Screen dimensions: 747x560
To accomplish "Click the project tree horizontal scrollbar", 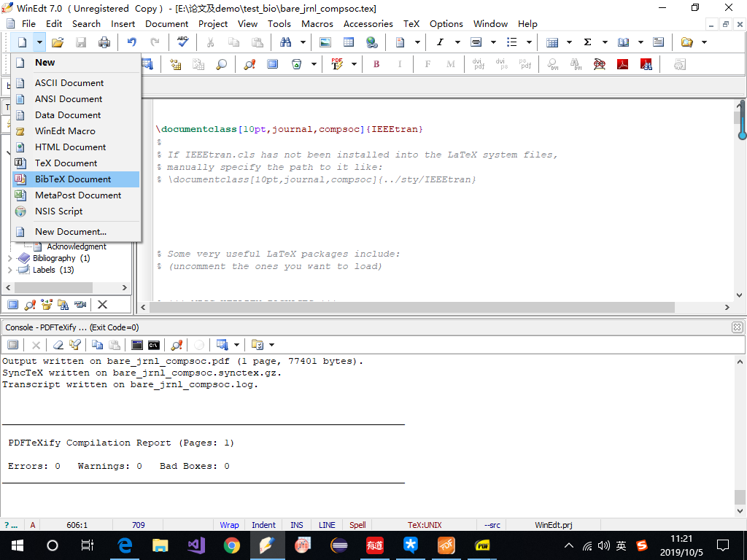I will coord(53,287).
